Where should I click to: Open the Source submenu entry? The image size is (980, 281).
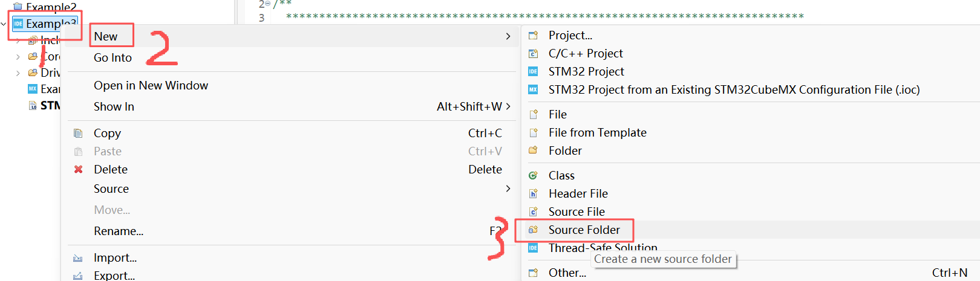coord(111,189)
